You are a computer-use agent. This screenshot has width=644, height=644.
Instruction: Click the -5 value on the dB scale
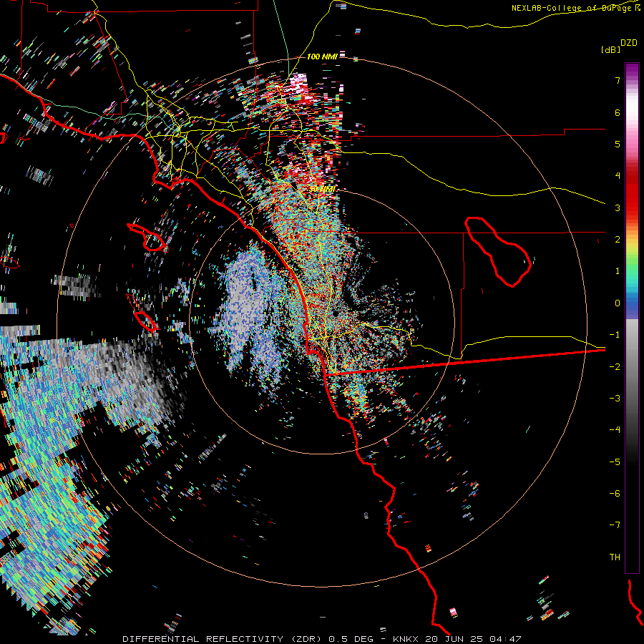(x=615, y=462)
